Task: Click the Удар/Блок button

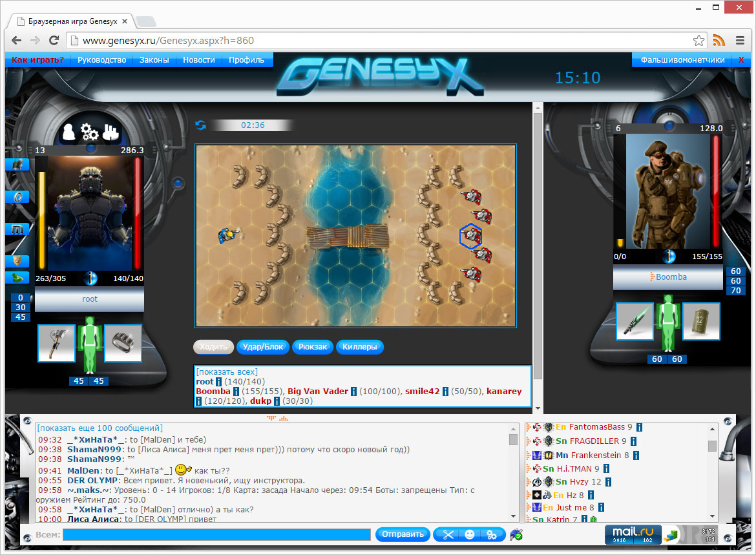Action: pyautogui.click(x=263, y=347)
